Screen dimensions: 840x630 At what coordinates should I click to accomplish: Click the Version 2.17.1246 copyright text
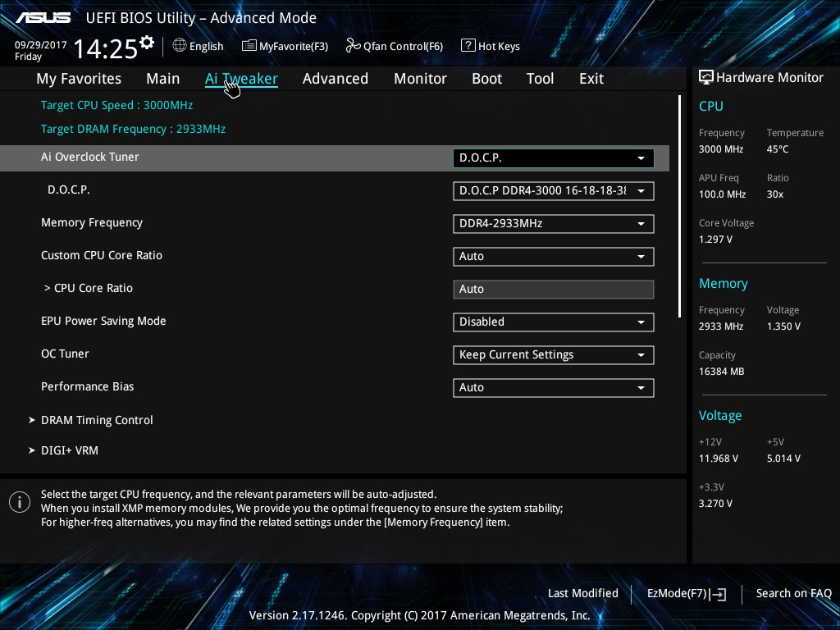(419, 615)
